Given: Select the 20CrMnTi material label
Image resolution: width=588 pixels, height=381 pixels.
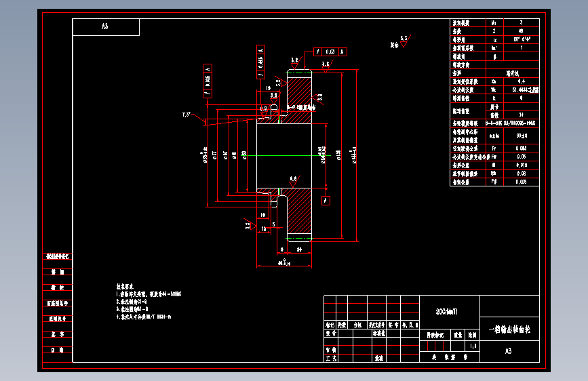Looking at the screenshot, I should click(x=447, y=312).
